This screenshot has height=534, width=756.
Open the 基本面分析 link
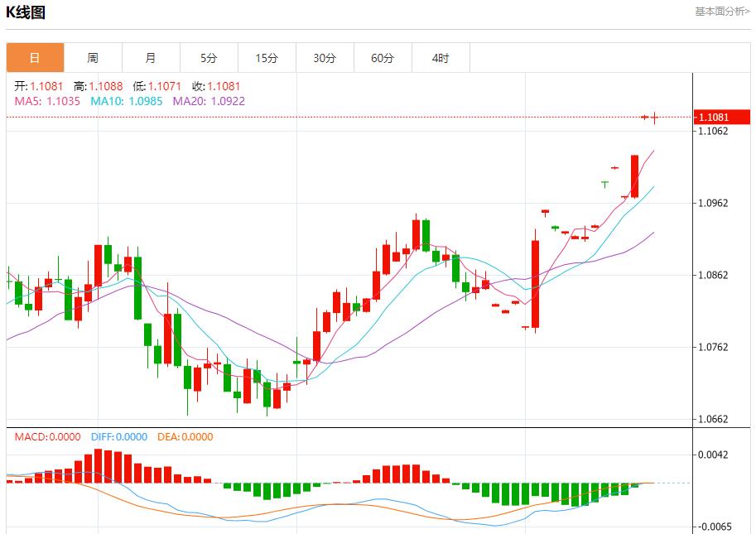(x=721, y=12)
